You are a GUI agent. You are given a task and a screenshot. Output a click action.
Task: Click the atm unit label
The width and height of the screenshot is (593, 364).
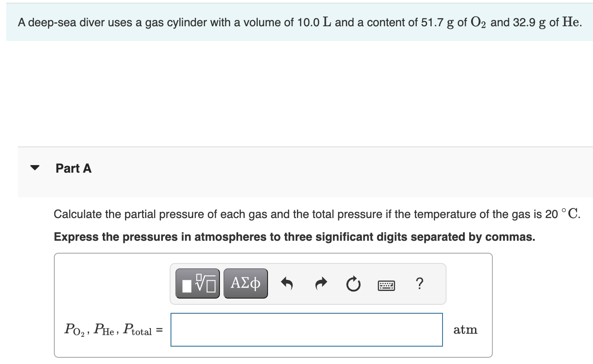(x=465, y=329)
